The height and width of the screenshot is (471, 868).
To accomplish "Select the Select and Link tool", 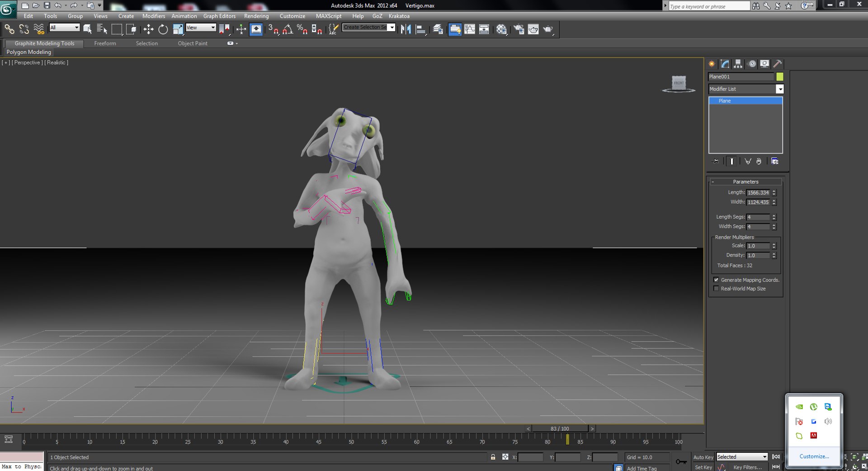I will [9, 29].
